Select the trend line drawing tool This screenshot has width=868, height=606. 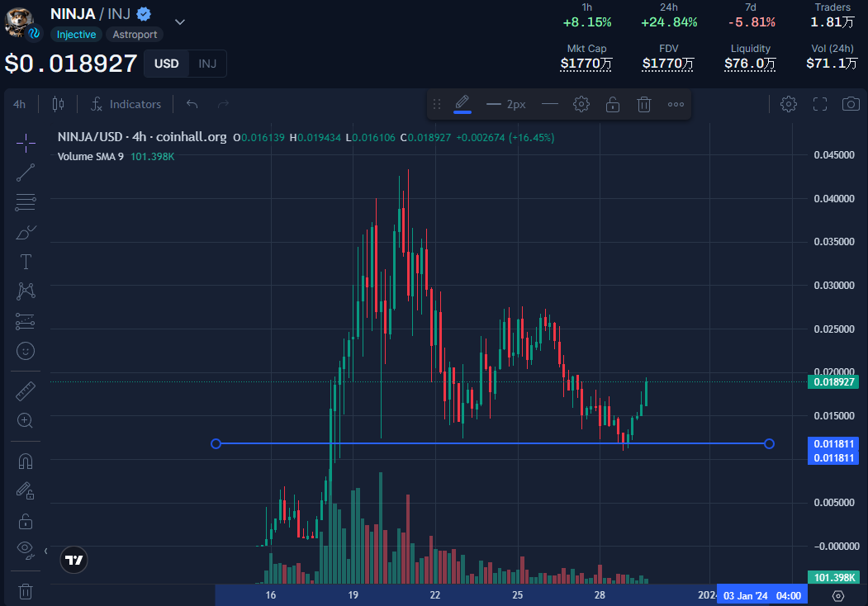[x=26, y=173]
